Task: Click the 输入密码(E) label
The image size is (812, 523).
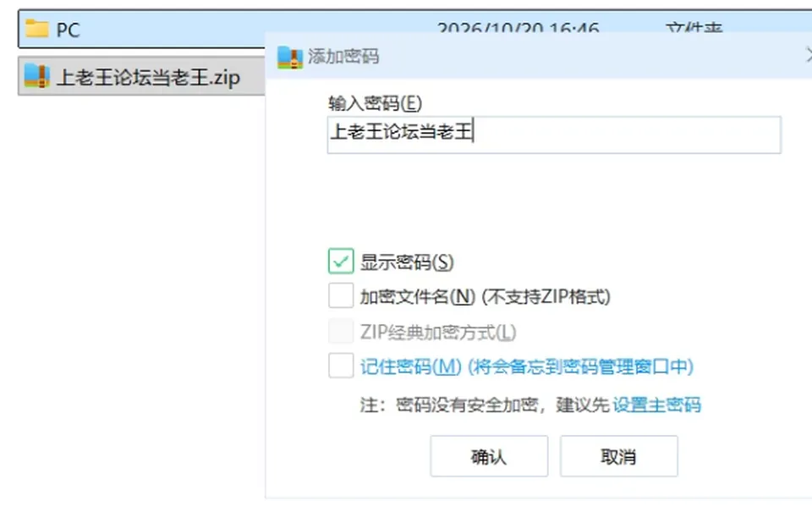Action: pos(375,103)
